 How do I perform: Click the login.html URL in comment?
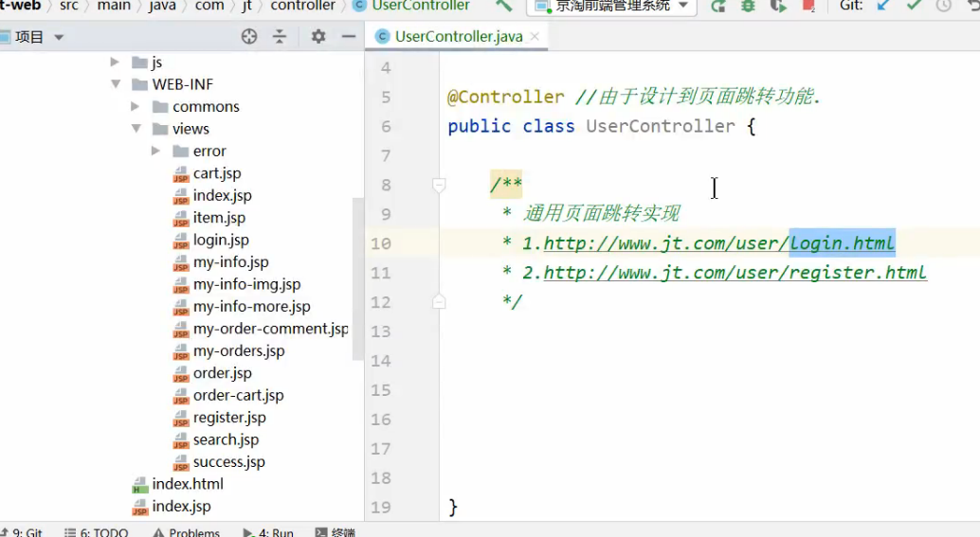pos(719,242)
